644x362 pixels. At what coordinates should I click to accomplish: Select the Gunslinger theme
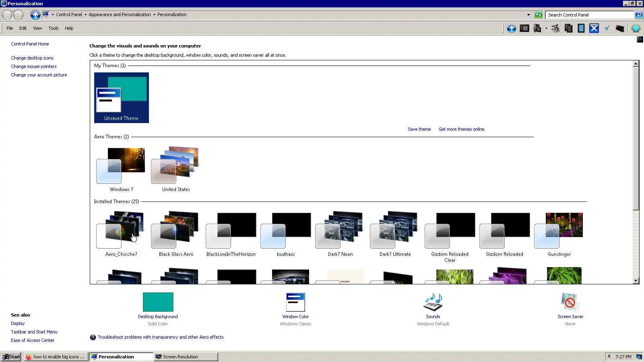coord(559,234)
